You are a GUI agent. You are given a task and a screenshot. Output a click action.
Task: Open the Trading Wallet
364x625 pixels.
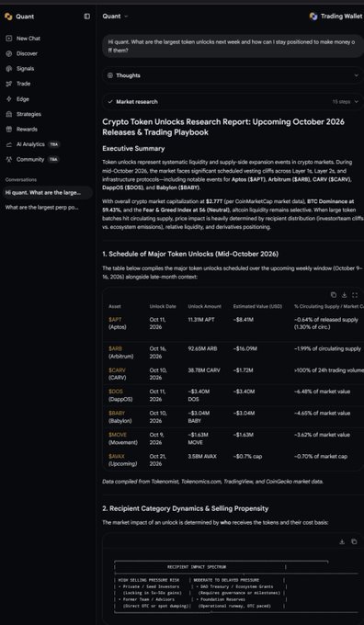point(336,17)
